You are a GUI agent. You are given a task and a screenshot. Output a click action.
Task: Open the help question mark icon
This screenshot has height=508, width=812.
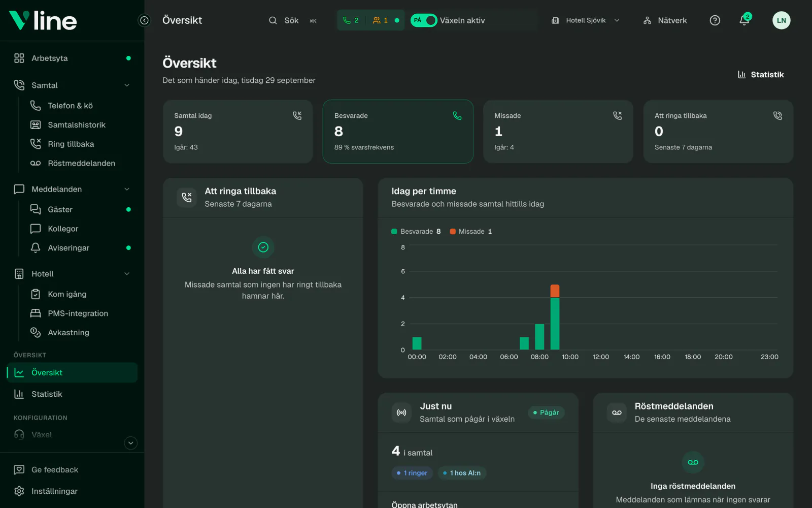click(x=715, y=20)
